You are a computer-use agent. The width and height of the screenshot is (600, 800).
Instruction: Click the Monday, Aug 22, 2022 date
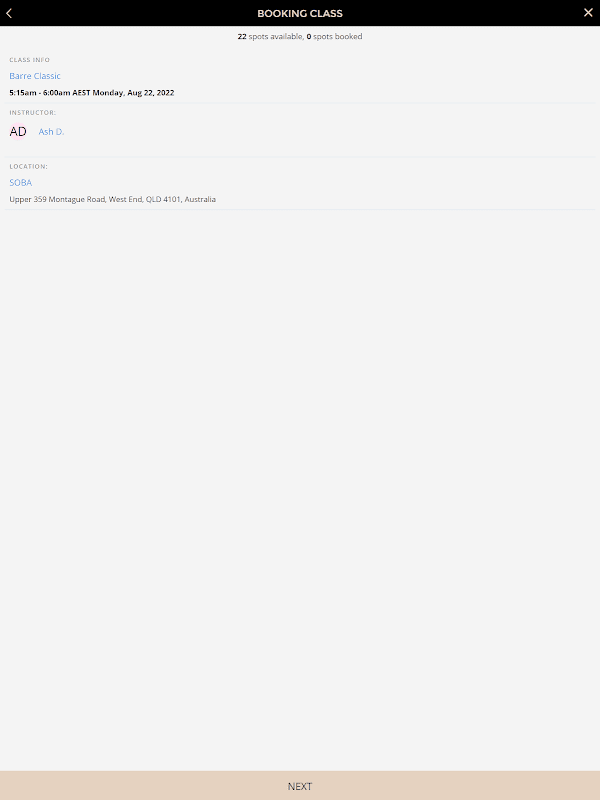[x=133, y=93]
